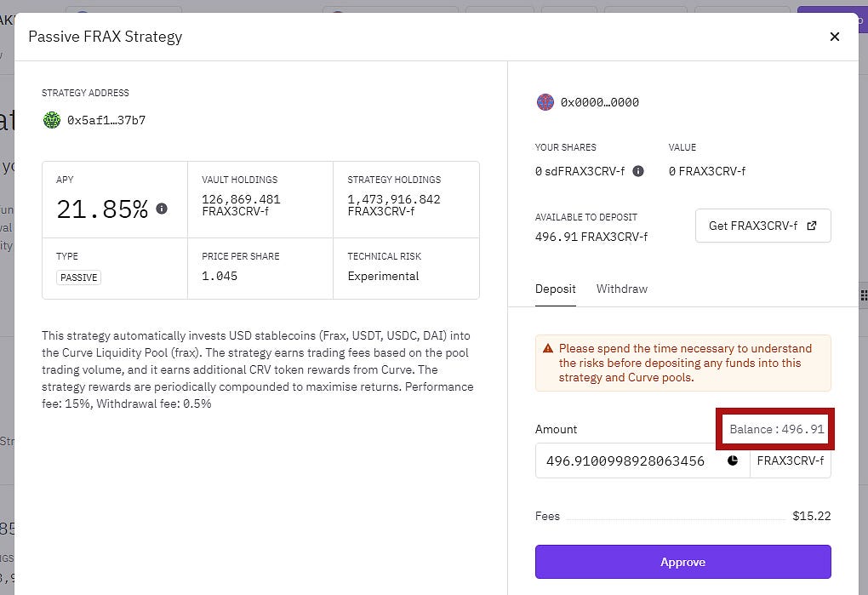Click the Experimental technical risk value
The image size is (868, 595).
[383, 276]
